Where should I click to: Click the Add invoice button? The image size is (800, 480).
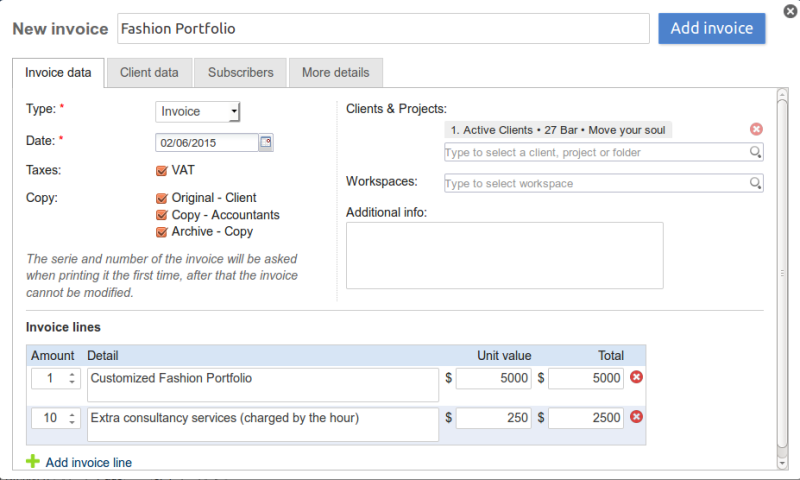pyautogui.click(x=711, y=28)
